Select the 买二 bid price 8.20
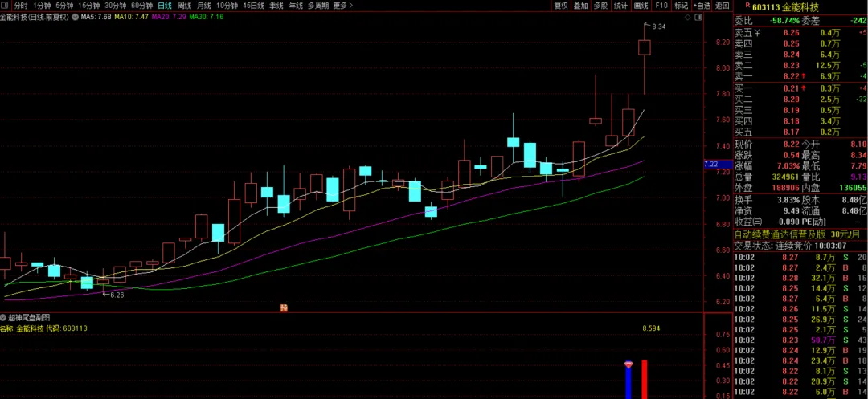Image resolution: width=868 pixels, height=399 pixels. coord(791,100)
